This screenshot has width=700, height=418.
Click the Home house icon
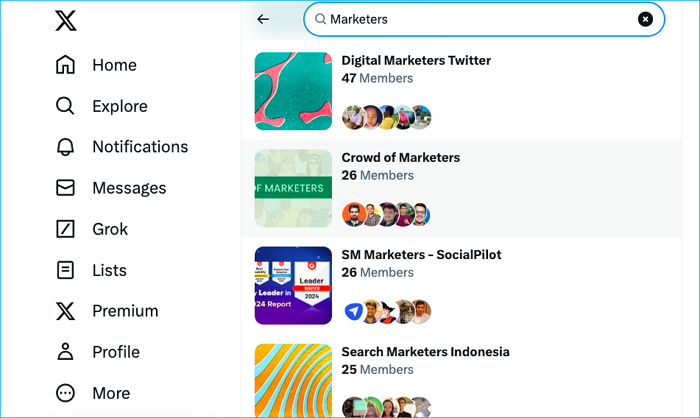[x=65, y=65]
